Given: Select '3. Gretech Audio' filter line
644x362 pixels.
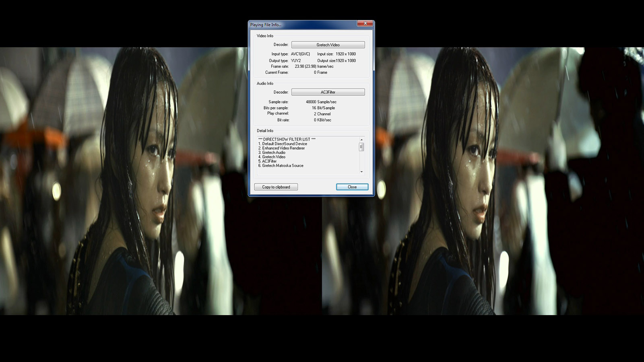Looking at the screenshot, I should coord(272,152).
